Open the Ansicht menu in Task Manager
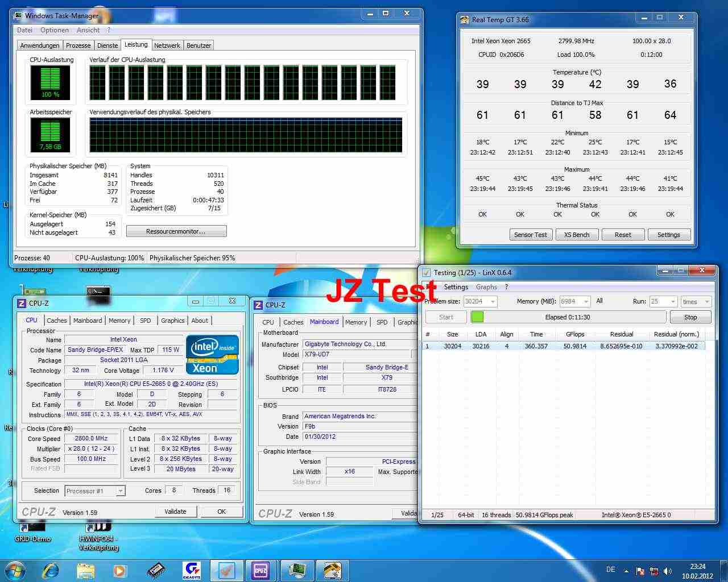Viewport: 728px width, 582px height. 88,30
